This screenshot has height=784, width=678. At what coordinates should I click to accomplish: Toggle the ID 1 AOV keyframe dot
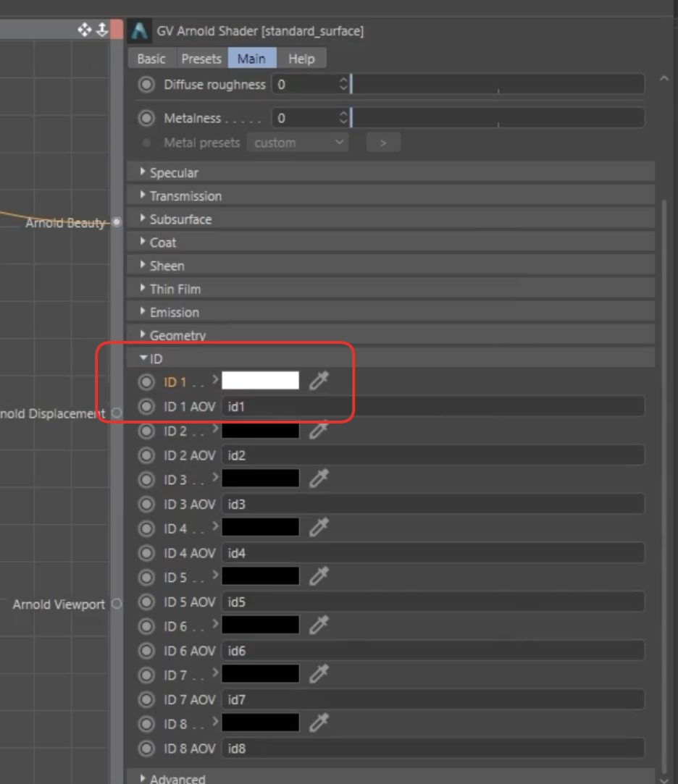coord(146,407)
